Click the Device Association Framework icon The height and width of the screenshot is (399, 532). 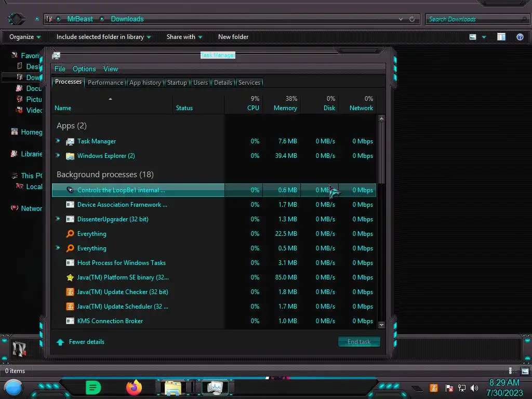70,205
